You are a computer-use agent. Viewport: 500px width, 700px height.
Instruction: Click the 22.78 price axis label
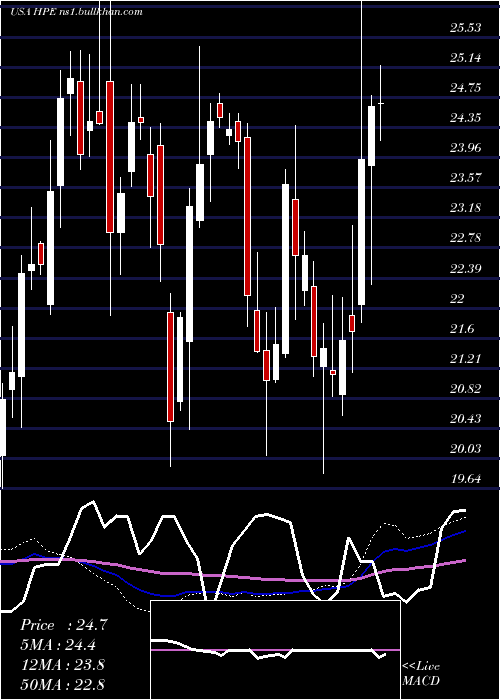tap(466, 238)
